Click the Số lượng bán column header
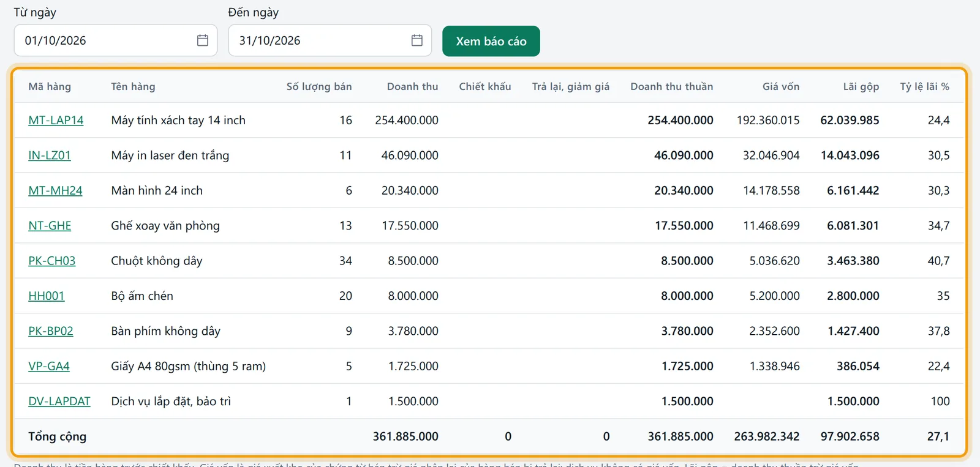980x467 pixels. (319, 87)
